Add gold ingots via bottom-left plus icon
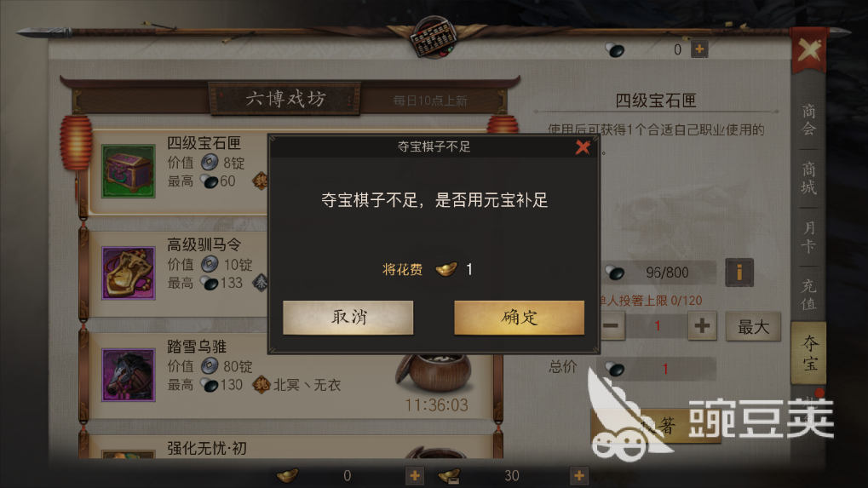Screen dimensions: 868x488 415,476
